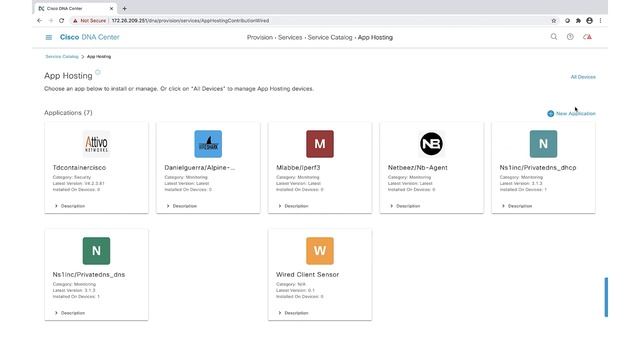Click the New Application link
The width and height of the screenshot is (640, 360).
(x=576, y=113)
